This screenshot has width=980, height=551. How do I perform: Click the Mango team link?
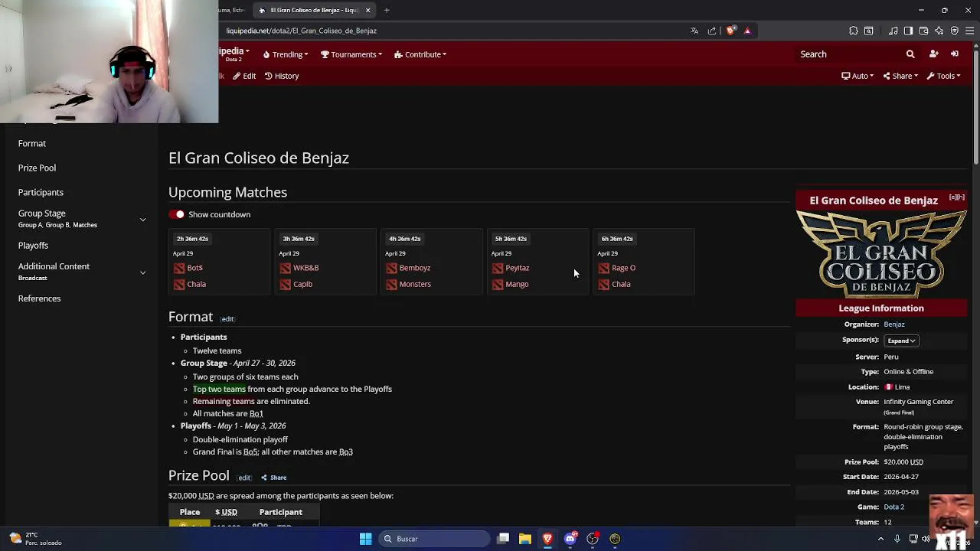(517, 284)
